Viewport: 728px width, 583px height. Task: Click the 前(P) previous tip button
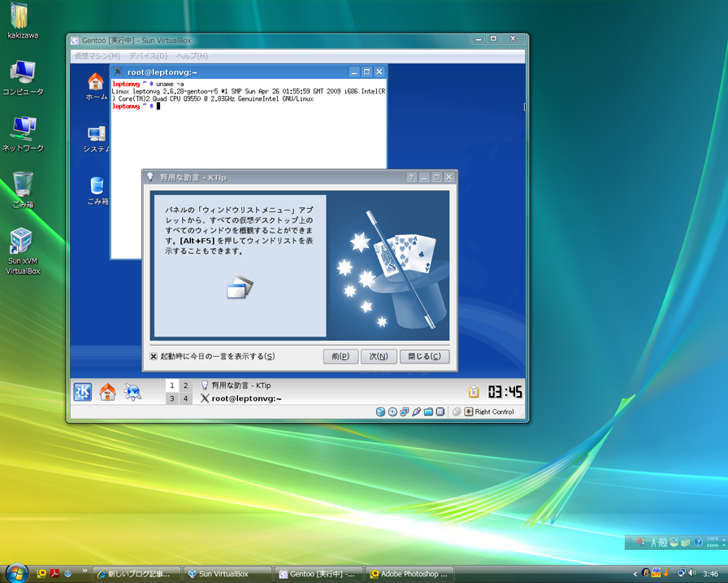pos(340,356)
